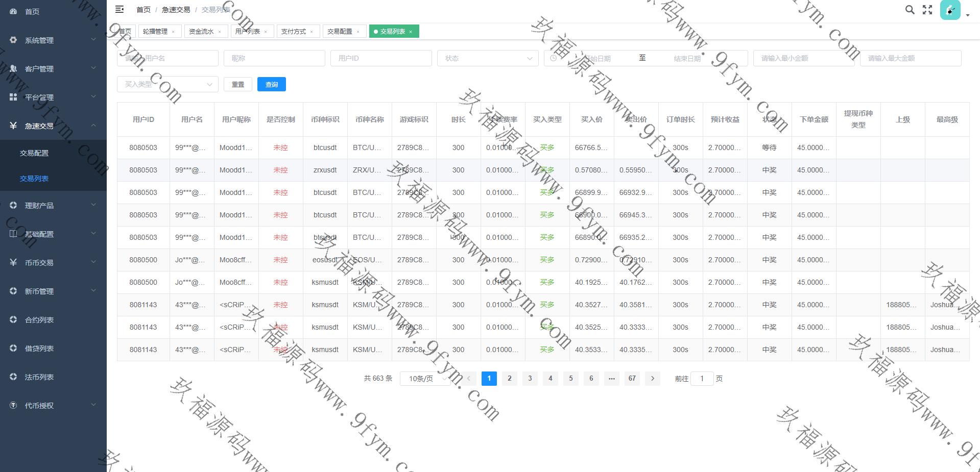Go to page 3 in pagination
The image size is (980, 472).
pyautogui.click(x=530, y=378)
